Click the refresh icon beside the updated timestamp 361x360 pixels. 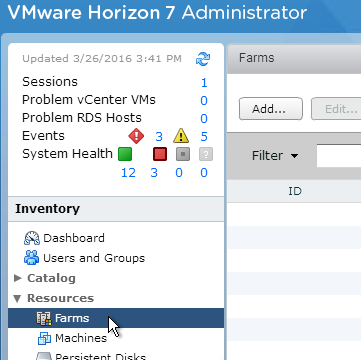tap(203, 59)
